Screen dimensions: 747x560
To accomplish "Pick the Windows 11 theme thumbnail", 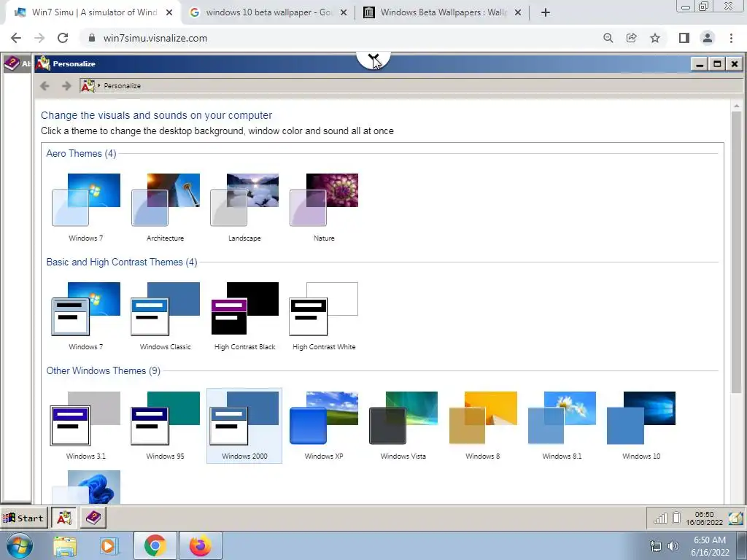I will (86, 486).
